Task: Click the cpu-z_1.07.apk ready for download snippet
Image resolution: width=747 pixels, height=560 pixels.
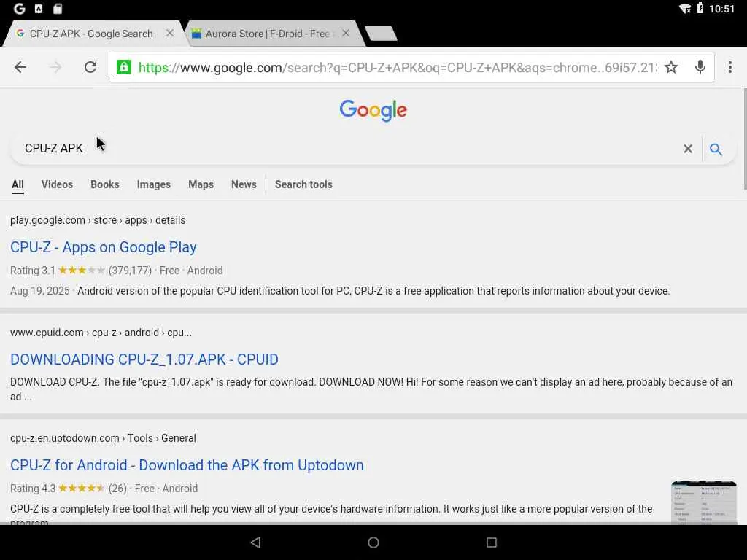Action: 371,389
